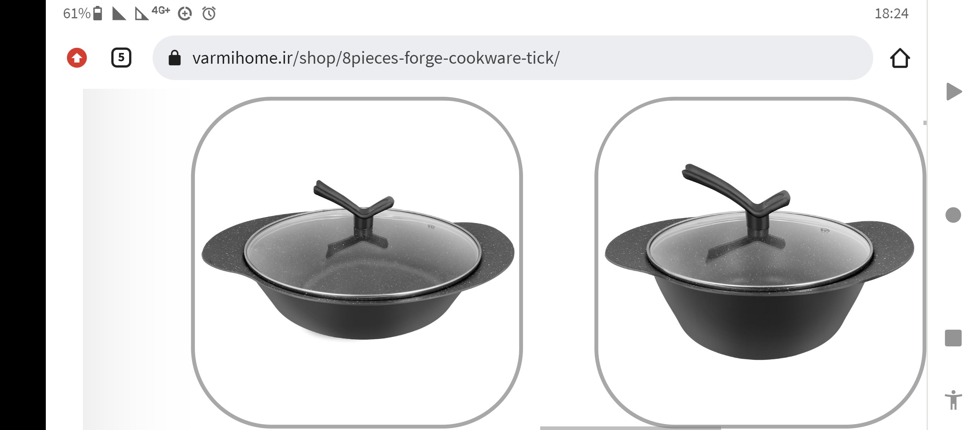
Task: Tap the red up-arrow icon in toolbar
Action: click(77, 58)
